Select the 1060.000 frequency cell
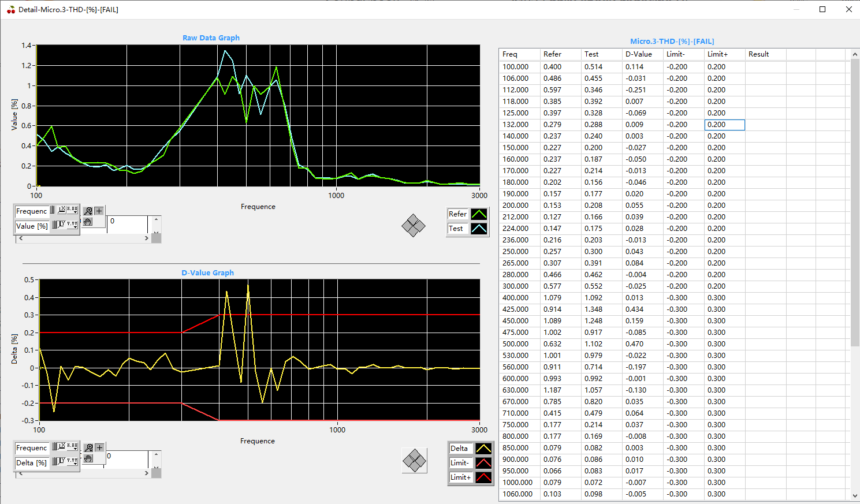Image resolution: width=860 pixels, height=504 pixels. [x=519, y=494]
